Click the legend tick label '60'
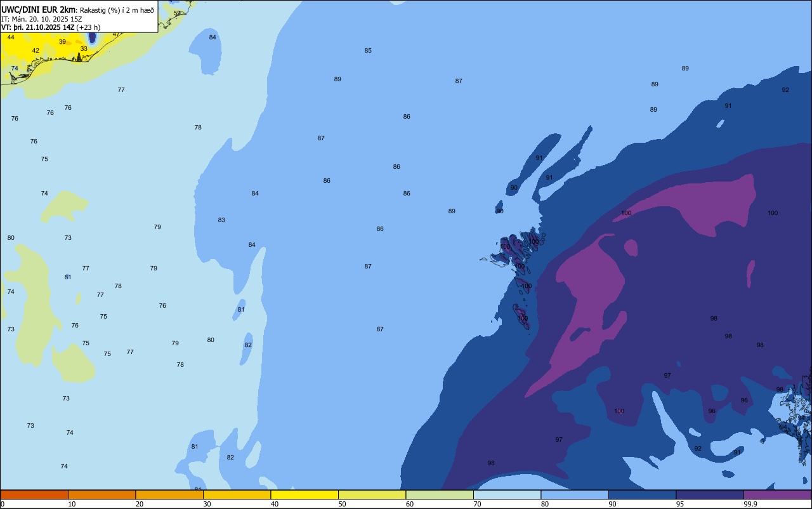The width and height of the screenshot is (812, 509). [x=410, y=504]
